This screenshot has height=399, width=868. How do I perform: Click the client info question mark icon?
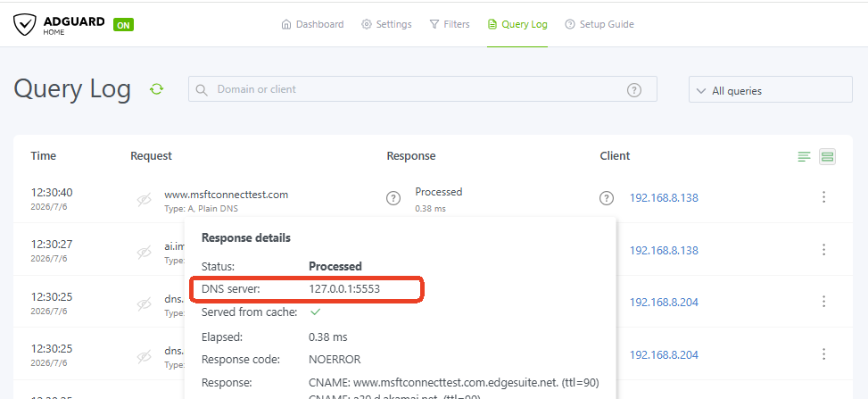[606, 198]
